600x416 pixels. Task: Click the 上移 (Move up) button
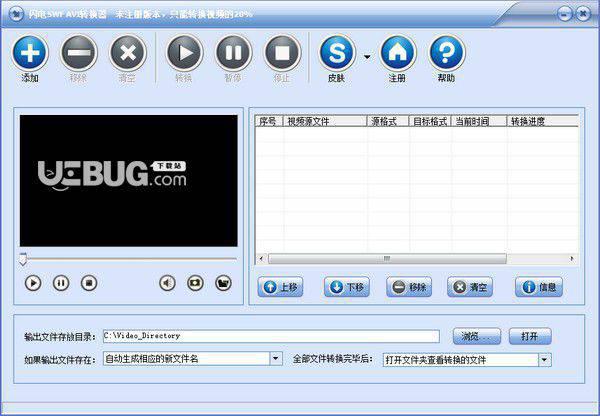coord(280,287)
